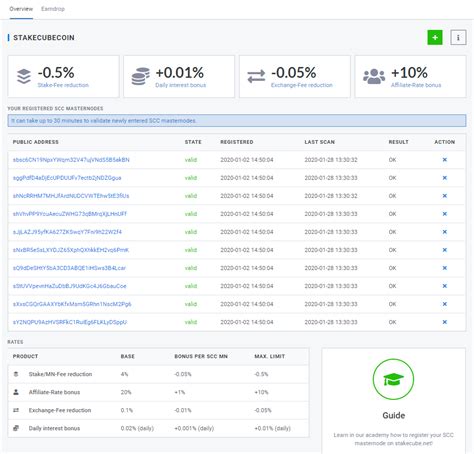Open address link sQ9dDeSHtYSbA3CD3
The width and height of the screenshot is (474, 454).
click(x=69, y=268)
